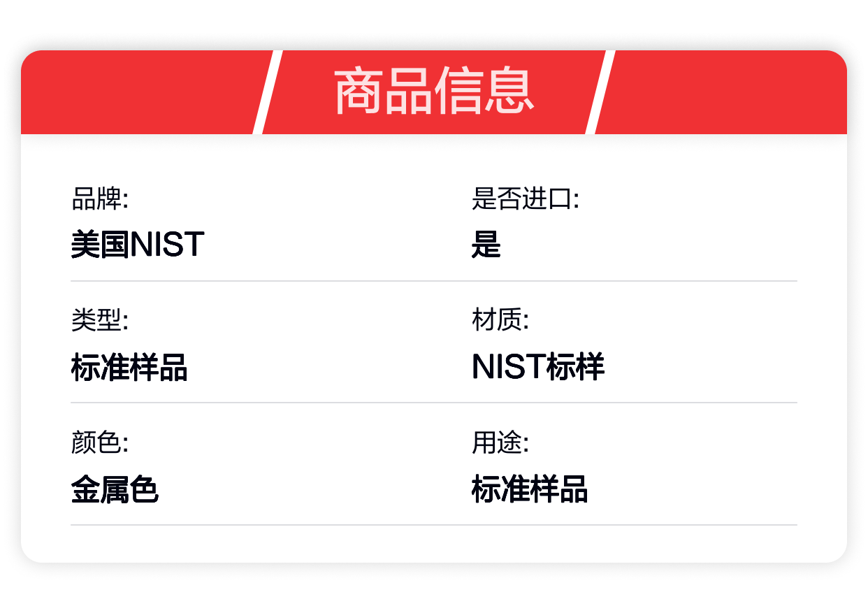The height and width of the screenshot is (613, 868).
Task: Click the right white slash in header
Action: pos(600,92)
